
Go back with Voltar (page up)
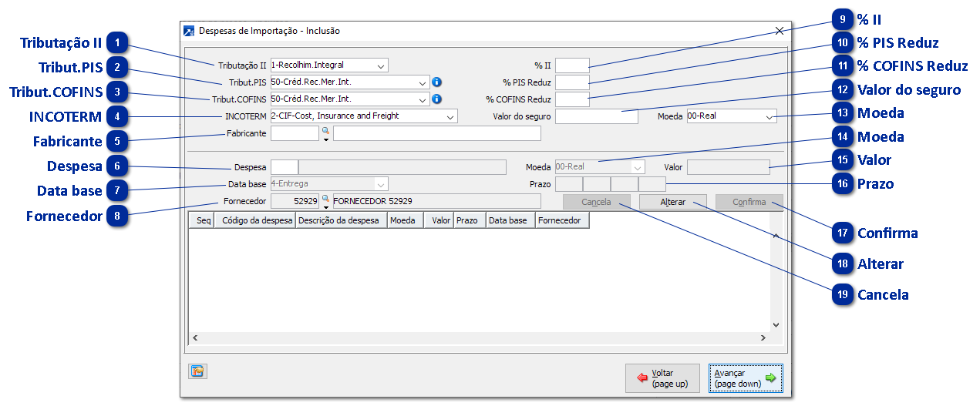coord(663,378)
